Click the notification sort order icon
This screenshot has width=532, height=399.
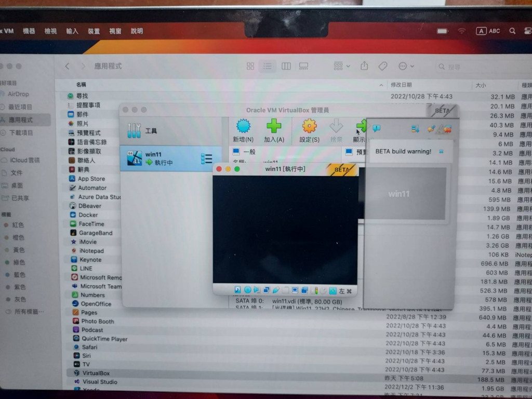click(415, 129)
